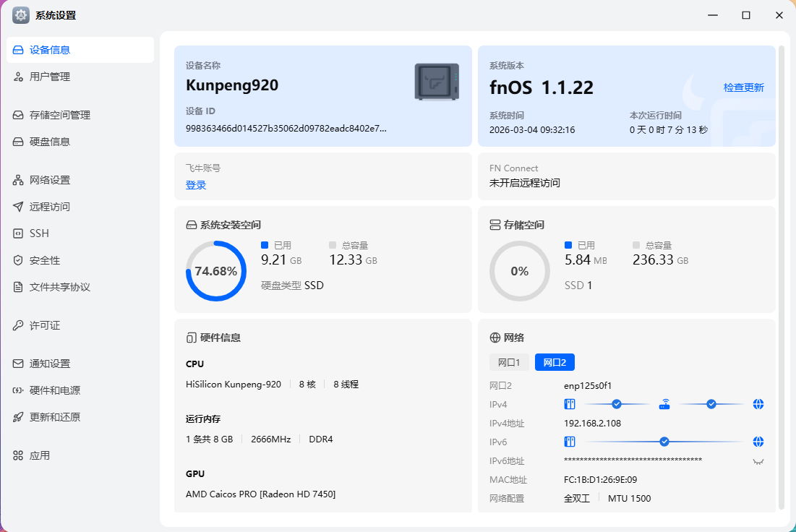This screenshot has width=796, height=532.
Task: Click the 应用 apps grid icon
Action: (19, 455)
